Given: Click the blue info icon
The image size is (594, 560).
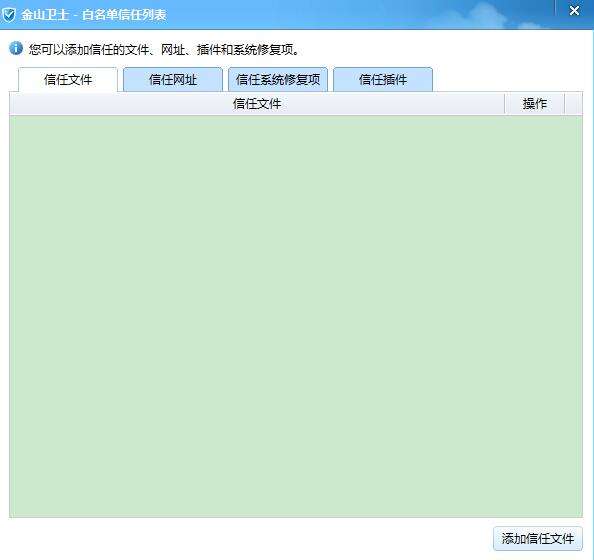Looking at the screenshot, I should point(16,48).
